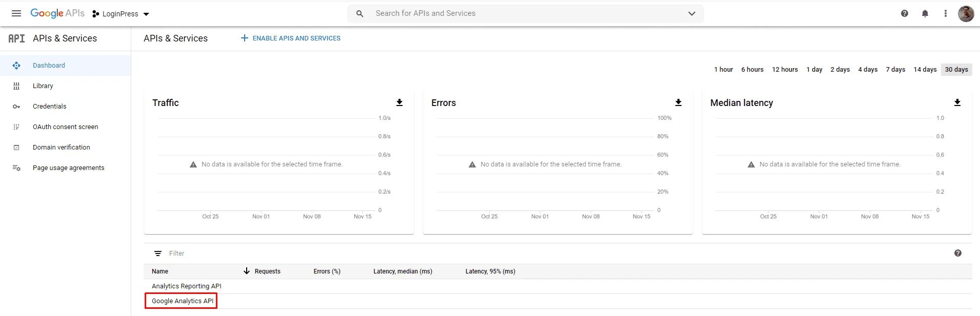Image resolution: width=980 pixels, height=316 pixels.
Task: Select the 2 days time range
Action: (x=840, y=69)
